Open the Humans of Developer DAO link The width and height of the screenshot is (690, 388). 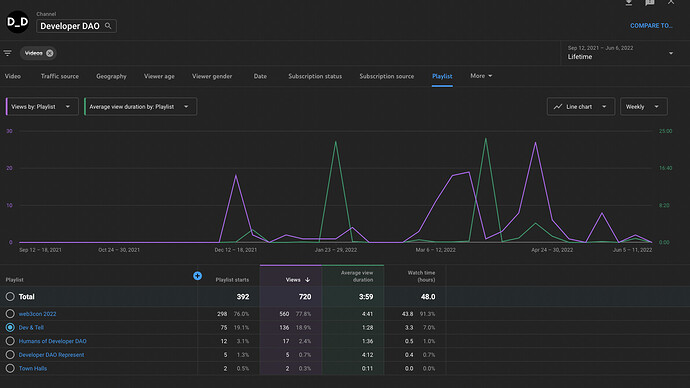point(53,341)
